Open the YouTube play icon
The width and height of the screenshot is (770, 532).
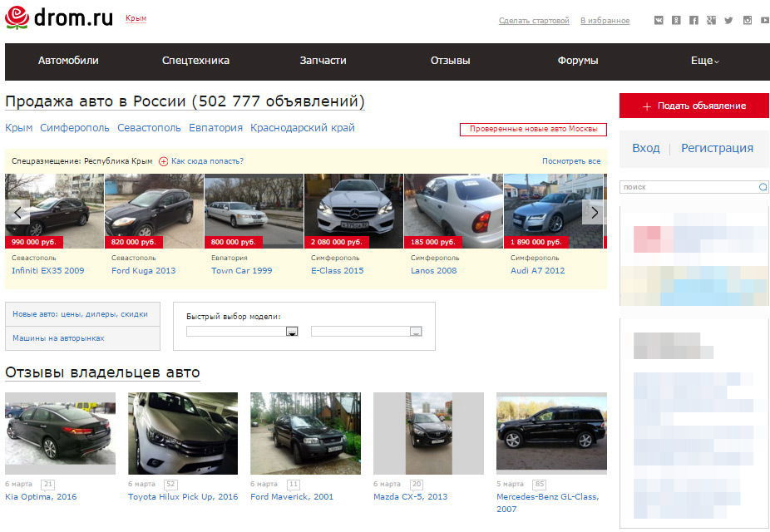coord(765,20)
